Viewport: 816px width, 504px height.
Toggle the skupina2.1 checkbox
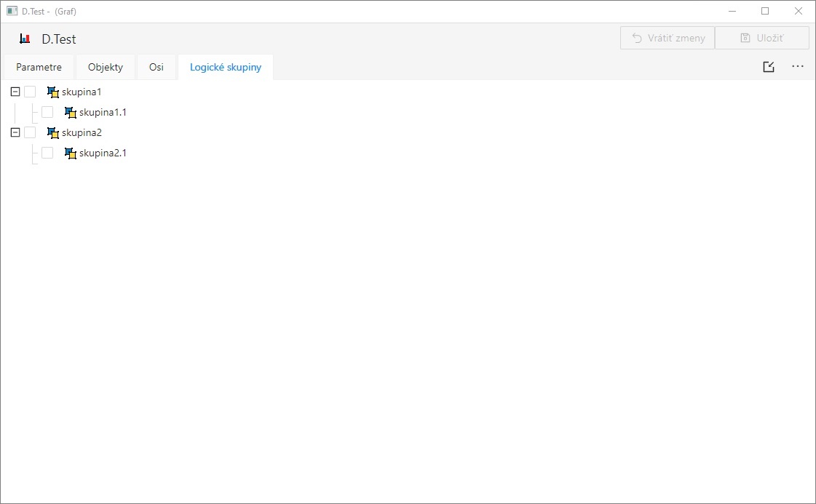pyautogui.click(x=47, y=153)
